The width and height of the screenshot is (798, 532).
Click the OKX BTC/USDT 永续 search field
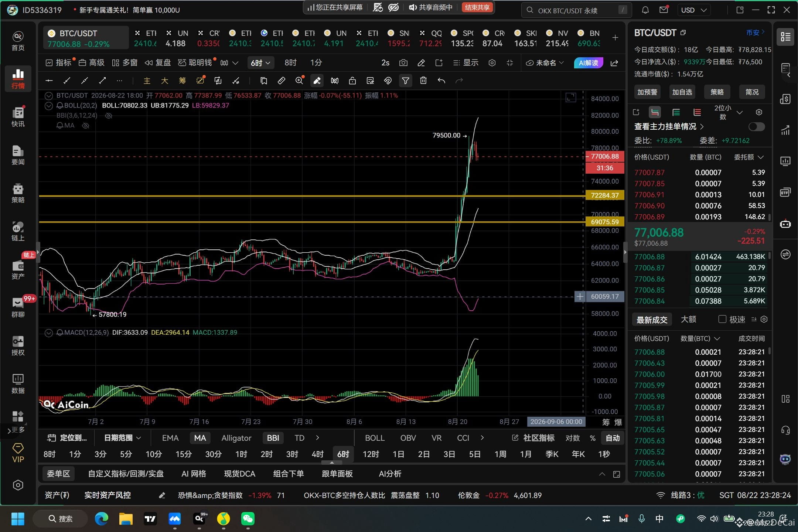point(576,10)
